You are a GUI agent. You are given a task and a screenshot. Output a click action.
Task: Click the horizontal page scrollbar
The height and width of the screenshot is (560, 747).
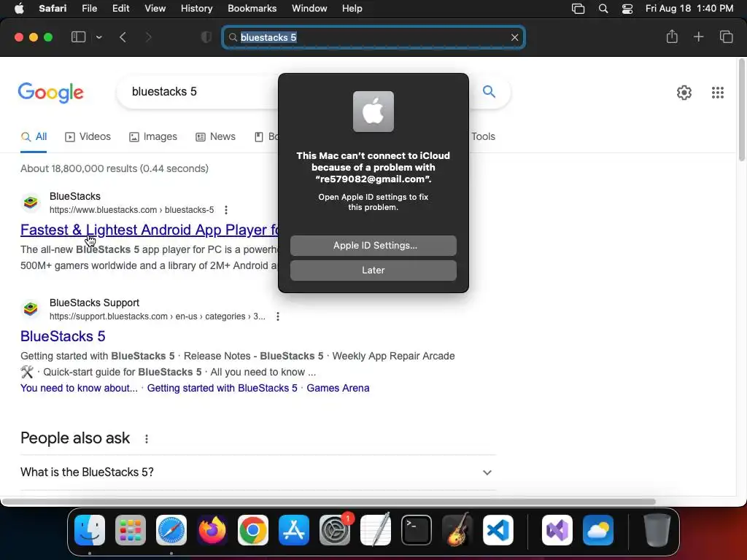click(329, 502)
